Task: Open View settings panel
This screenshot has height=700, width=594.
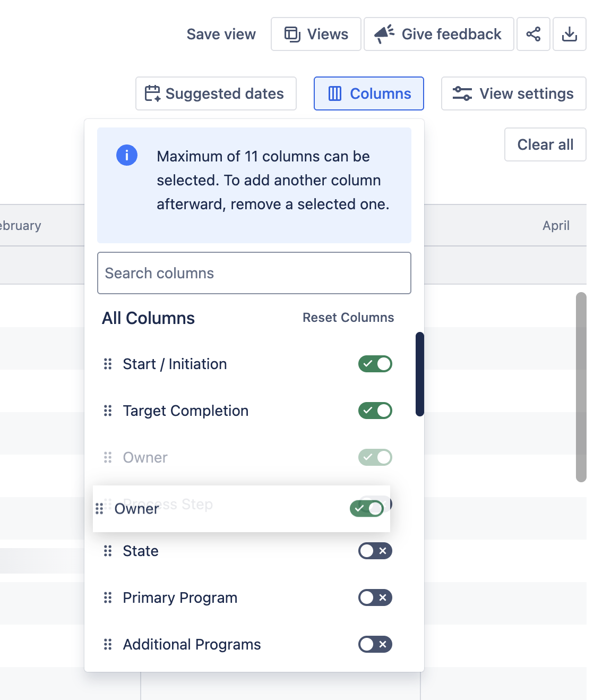Action: coord(513,93)
